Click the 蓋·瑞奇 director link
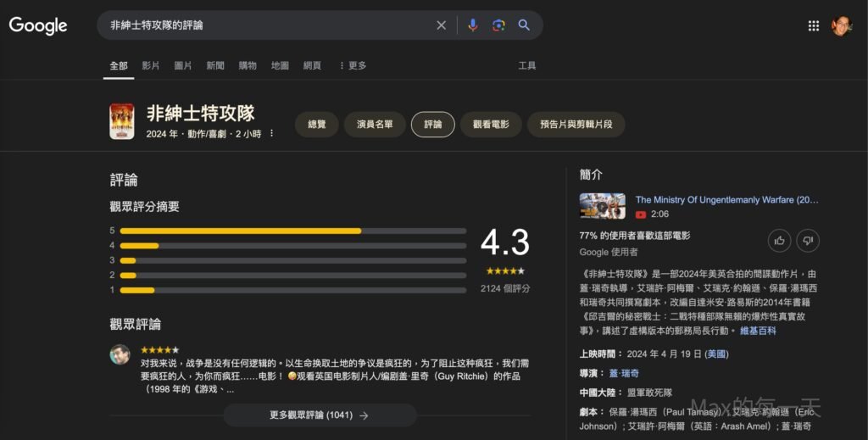868x440 pixels. click(624, 373)
